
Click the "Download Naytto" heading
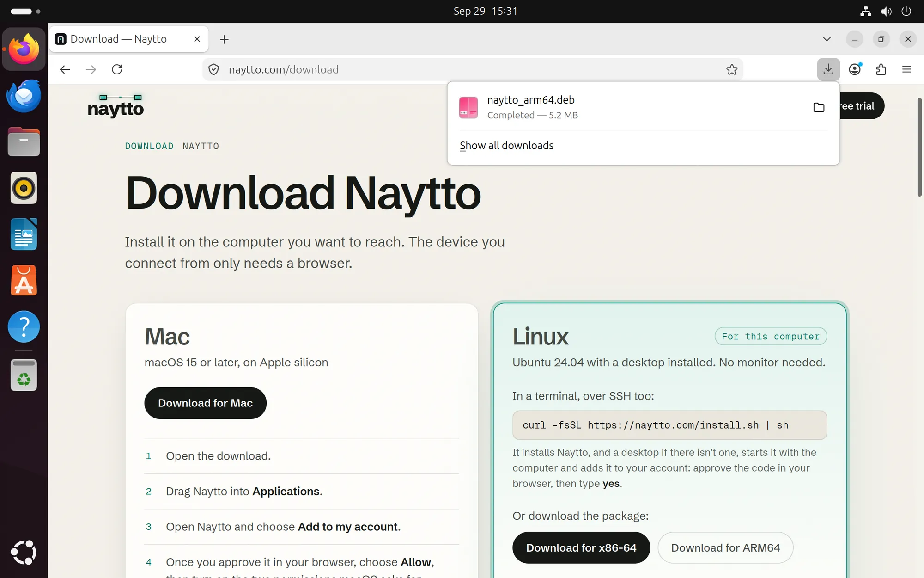pos(303,193)
